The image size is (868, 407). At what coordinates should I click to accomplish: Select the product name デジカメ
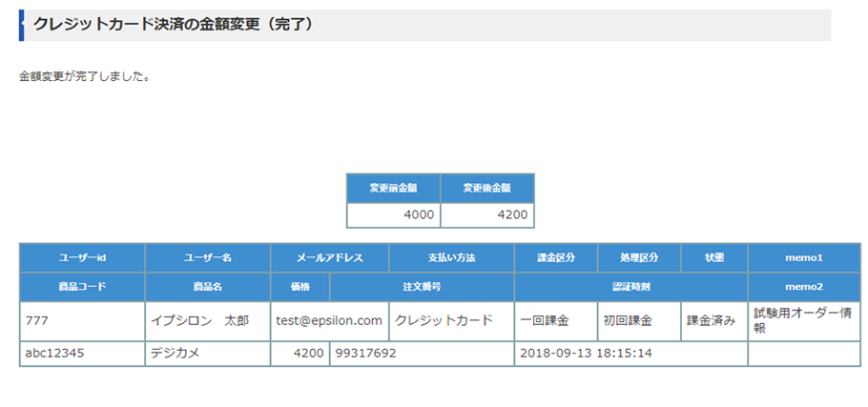(175, 354)
